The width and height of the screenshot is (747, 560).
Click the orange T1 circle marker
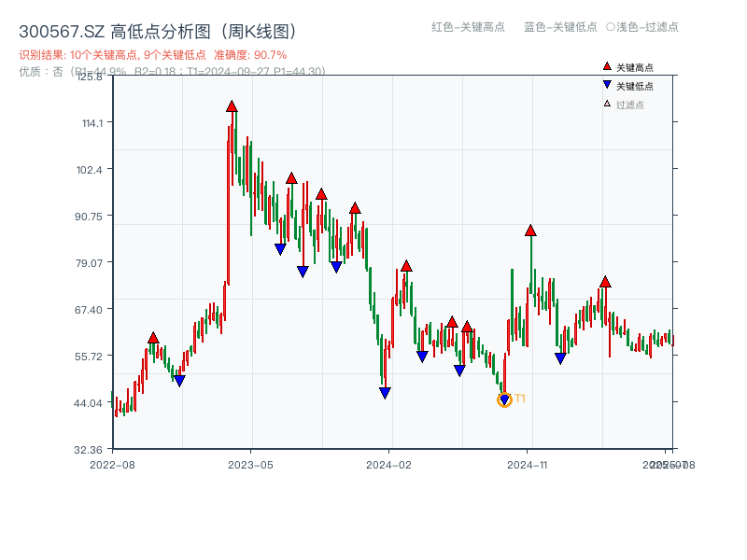pyautogui.click(x=502, y=400)
